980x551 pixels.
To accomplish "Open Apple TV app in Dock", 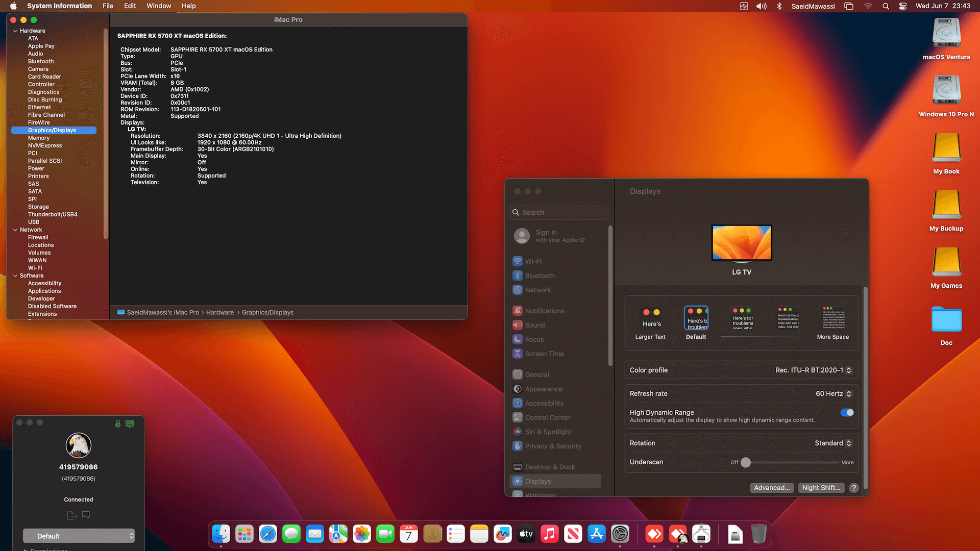I will coord(526,534).
